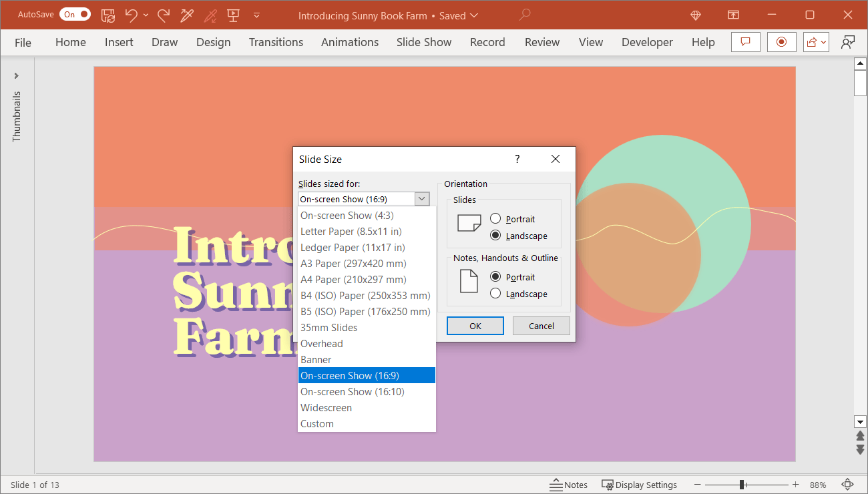Toggle the AutoSave switch
This screenshot has height=494, width=868.
point(75,15)
